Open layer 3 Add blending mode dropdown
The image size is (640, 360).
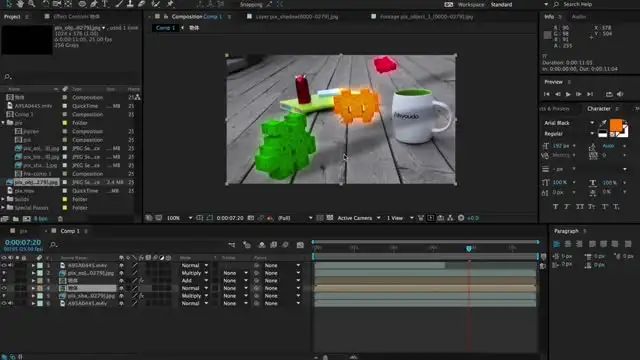click(x=194, y=280)
